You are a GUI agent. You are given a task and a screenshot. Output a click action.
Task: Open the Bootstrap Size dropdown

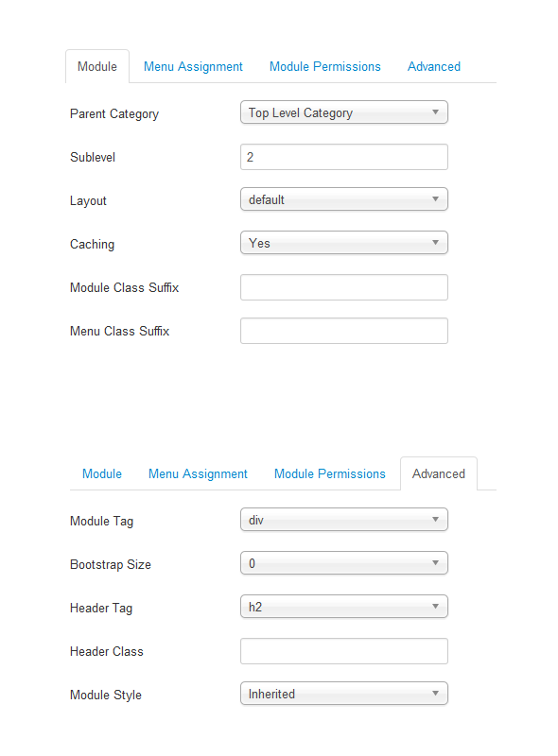[x=343, y=563]
